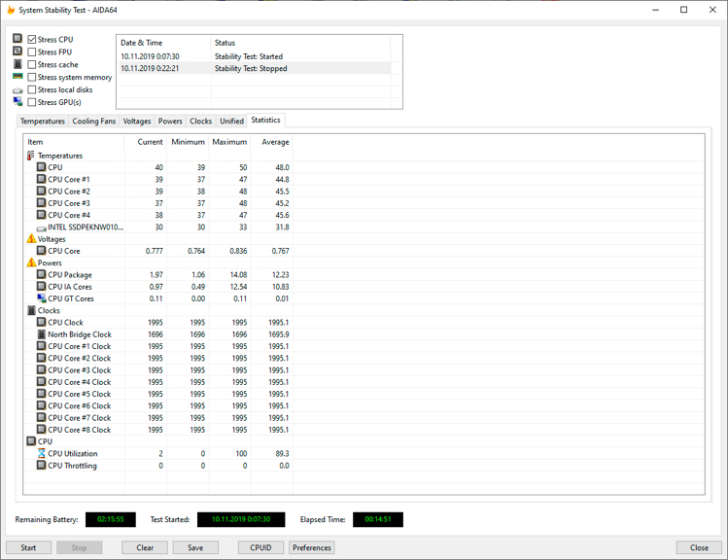
Task: Open the Preferences dialog button
Action: tap(312, 547)
